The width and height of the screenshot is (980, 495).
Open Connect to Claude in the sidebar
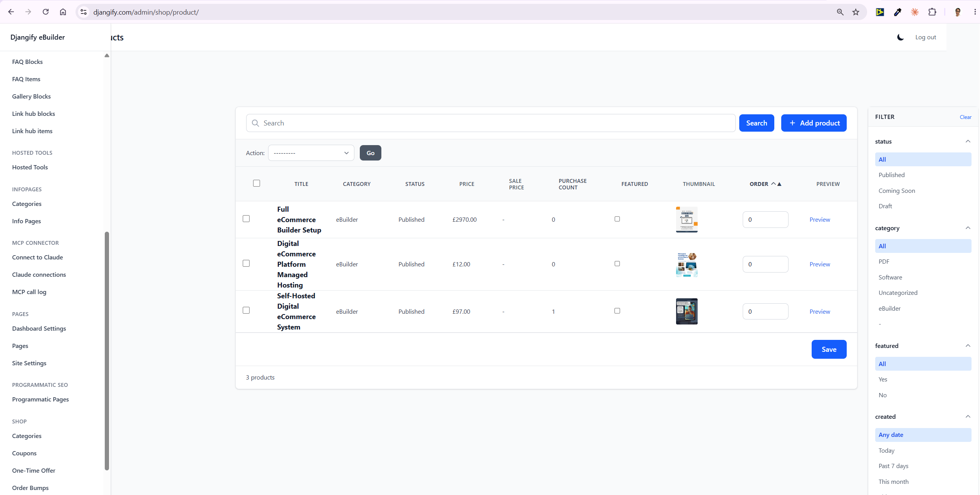click(37, 257)
